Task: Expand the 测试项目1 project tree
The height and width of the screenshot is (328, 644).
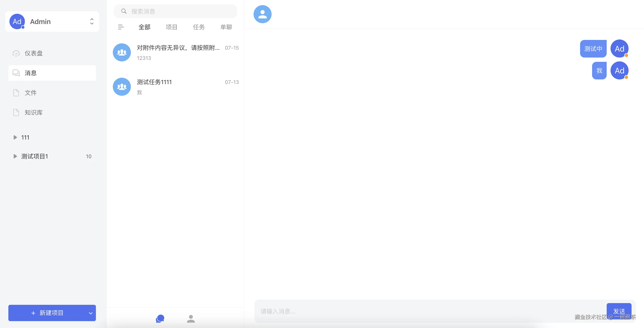Action: click(x=15, y=156)
